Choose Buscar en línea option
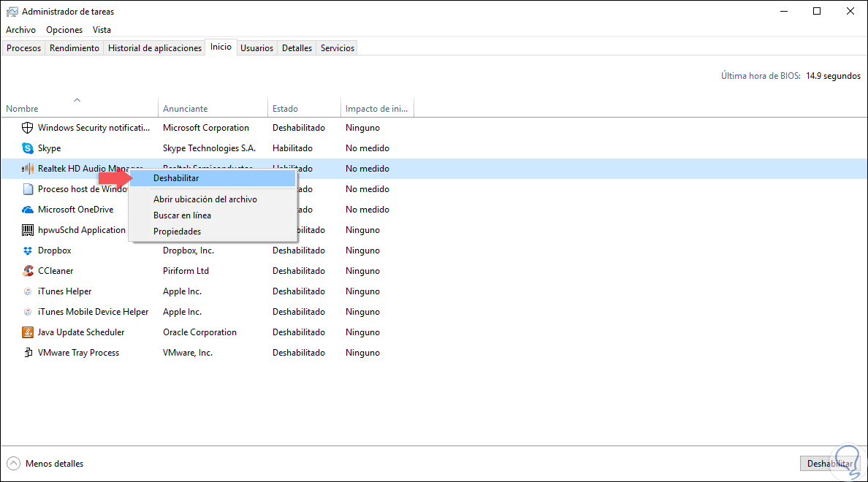 point(213,215)
